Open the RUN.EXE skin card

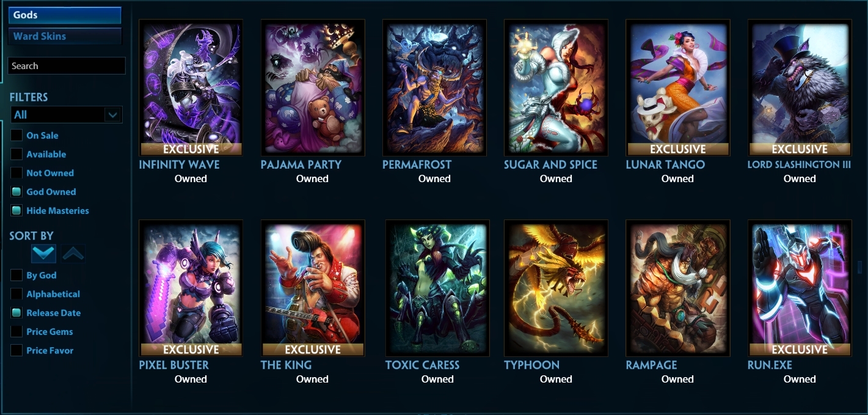click(x=800, y=288)
